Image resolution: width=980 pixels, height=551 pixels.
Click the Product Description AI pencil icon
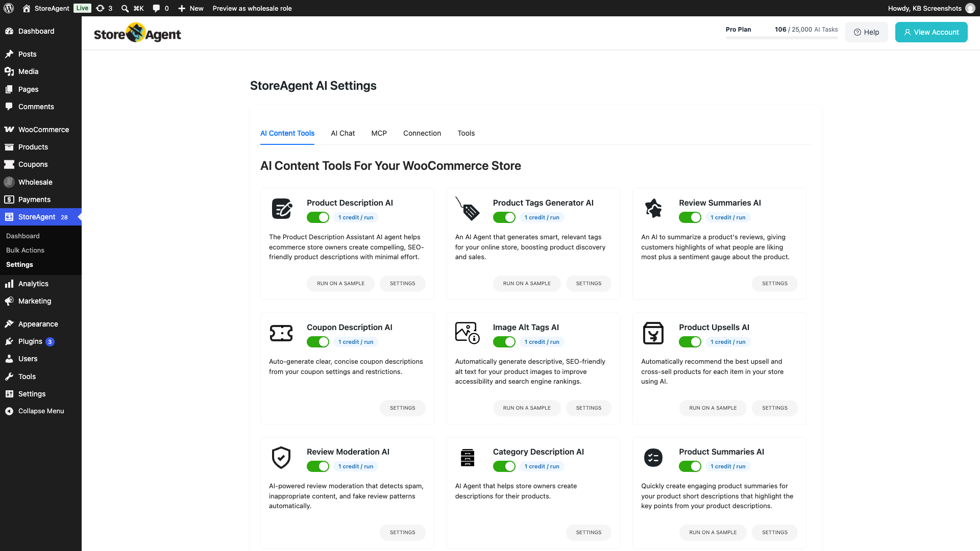(282, 209)
